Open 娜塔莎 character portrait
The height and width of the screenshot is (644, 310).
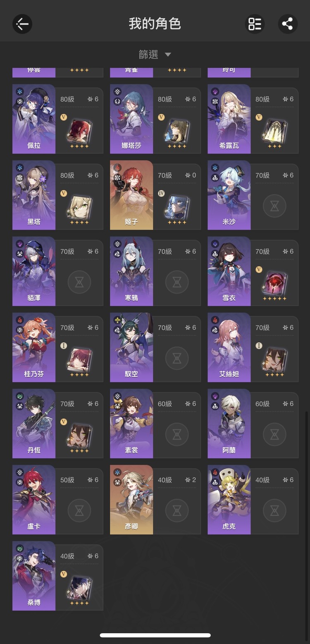131,119
